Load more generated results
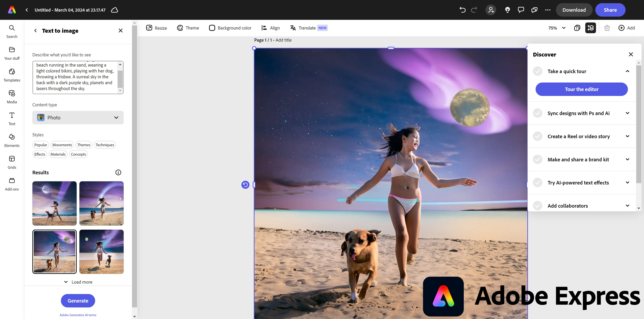The width and height of the screenshot is (644, 319). click(x=78, y=282)
